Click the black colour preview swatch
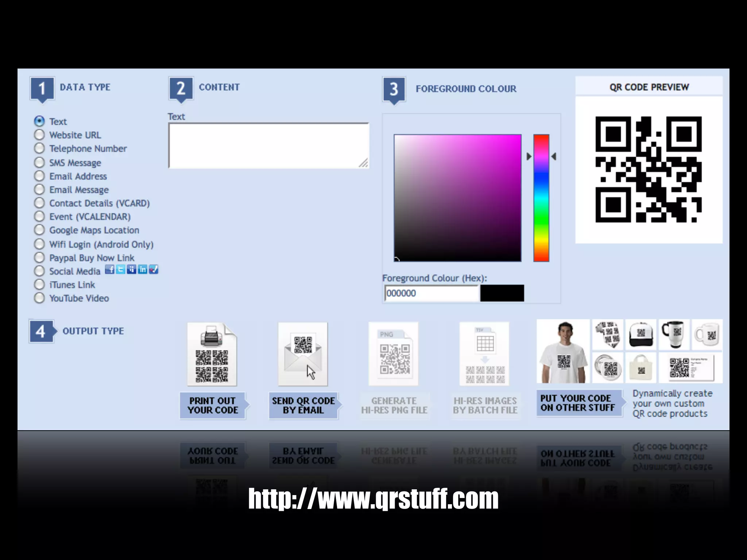747x560 pixels. pyautogui.click(x=502, y=293)
